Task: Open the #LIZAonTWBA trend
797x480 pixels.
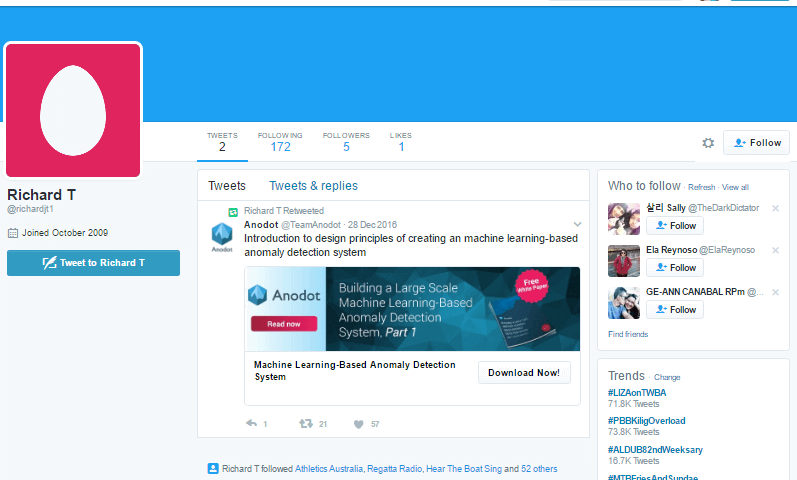Action: (637, 393)
